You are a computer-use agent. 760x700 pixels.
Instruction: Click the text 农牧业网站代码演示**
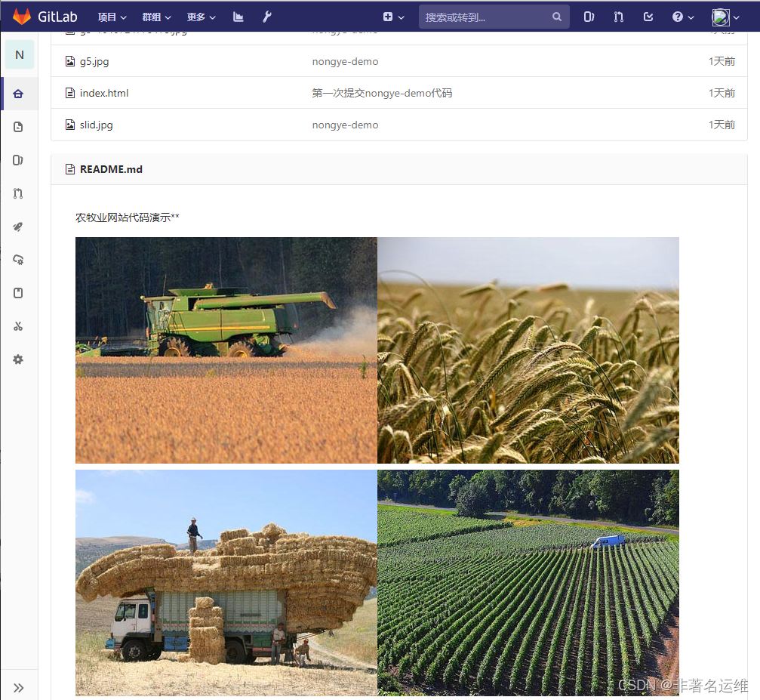coord(128,217)
